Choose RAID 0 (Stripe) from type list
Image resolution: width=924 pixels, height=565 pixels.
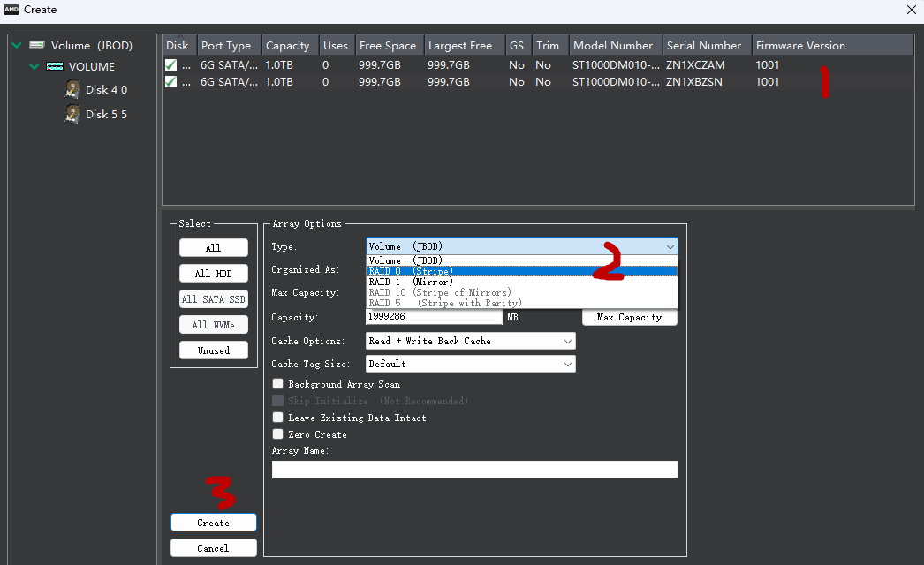521,271
